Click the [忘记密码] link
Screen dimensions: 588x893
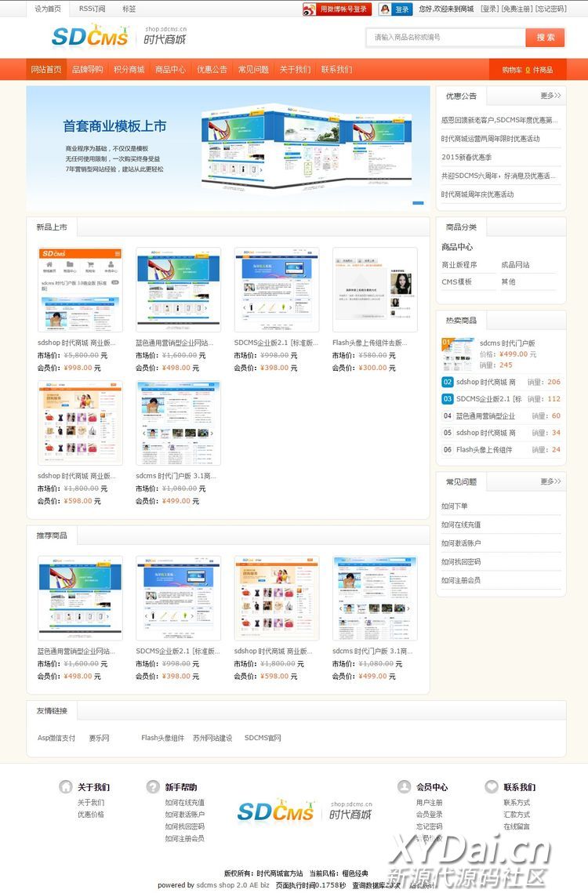click(551, 9)
